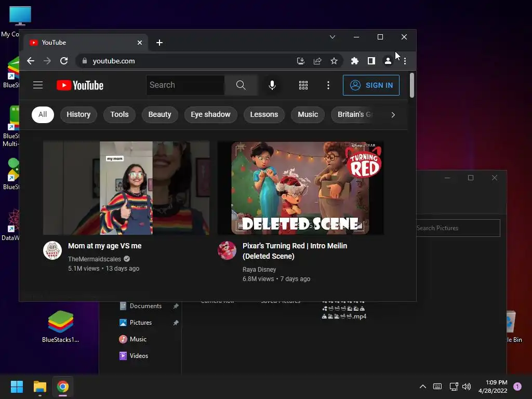This screenshot has height=399, width=532.
Task: Click Pixar's Turning Red Intro Meilin title
Action: click(295, 251)
